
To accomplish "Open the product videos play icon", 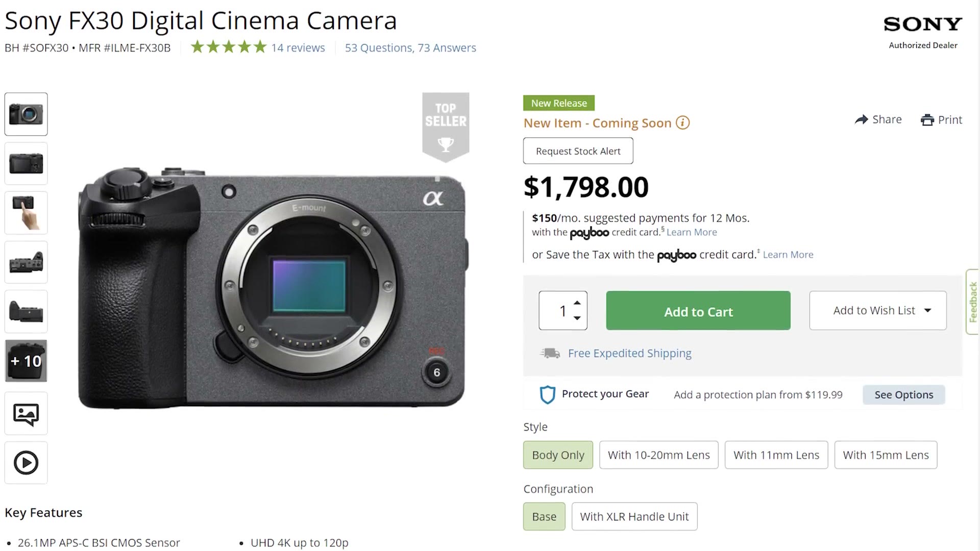I will tap(26, 463).
